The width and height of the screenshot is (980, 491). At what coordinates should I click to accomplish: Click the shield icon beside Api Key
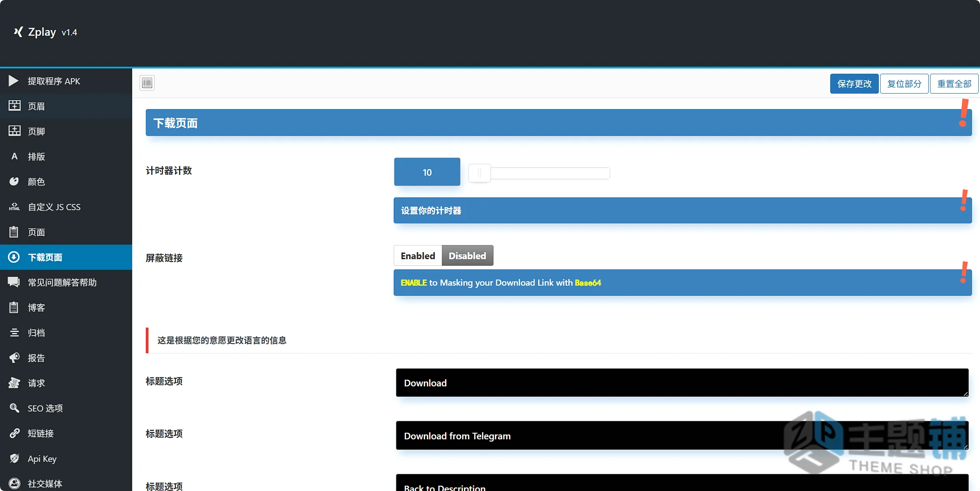(x=14, y=458)
